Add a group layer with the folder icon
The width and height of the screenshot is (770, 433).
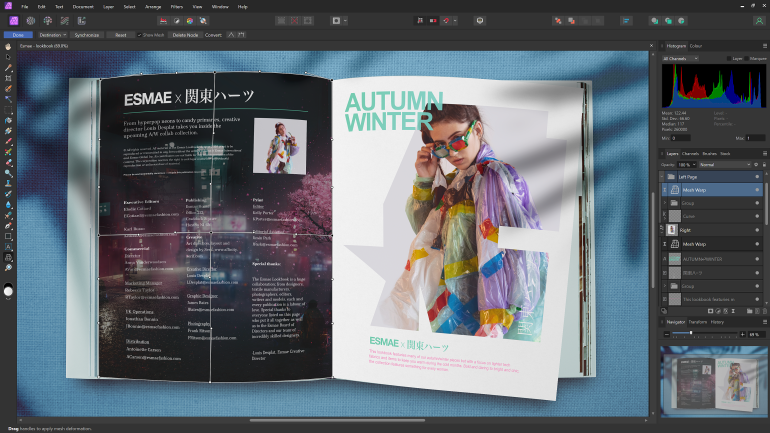(749, 311)
